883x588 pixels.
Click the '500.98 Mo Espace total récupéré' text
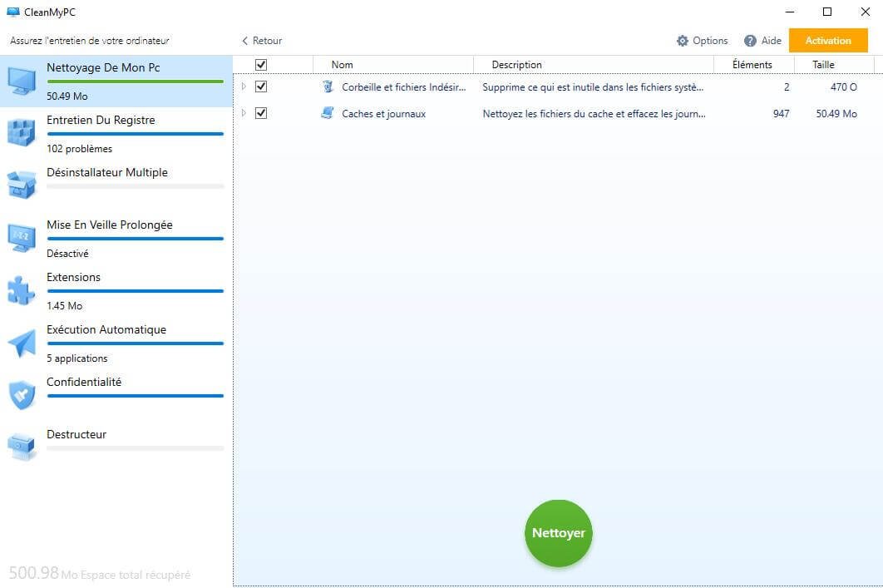100,573
